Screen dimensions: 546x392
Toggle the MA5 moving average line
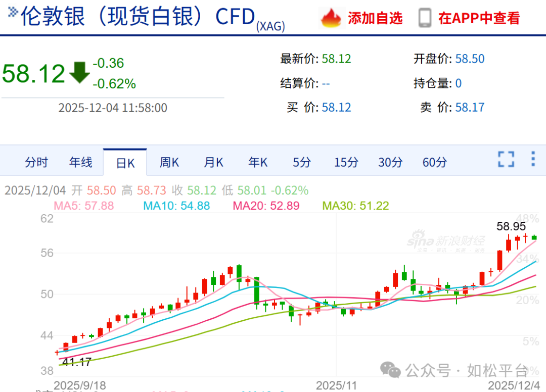(82, 207)
